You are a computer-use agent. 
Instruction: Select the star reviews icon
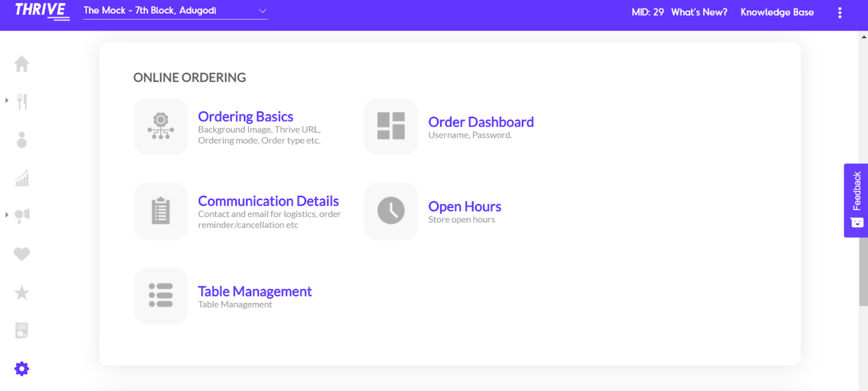22,293
